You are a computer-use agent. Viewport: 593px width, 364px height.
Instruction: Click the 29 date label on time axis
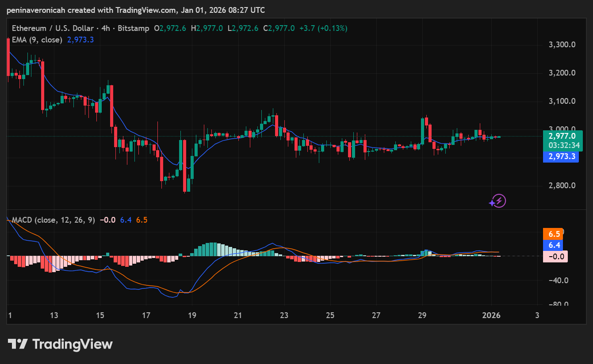pyautogui.click(x=422, y=315)
